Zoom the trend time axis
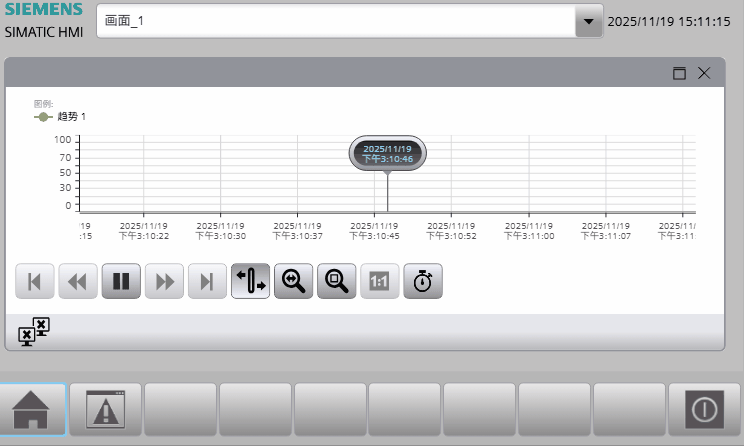The height and width of the screenshot is (446, 744). [293, 282]
